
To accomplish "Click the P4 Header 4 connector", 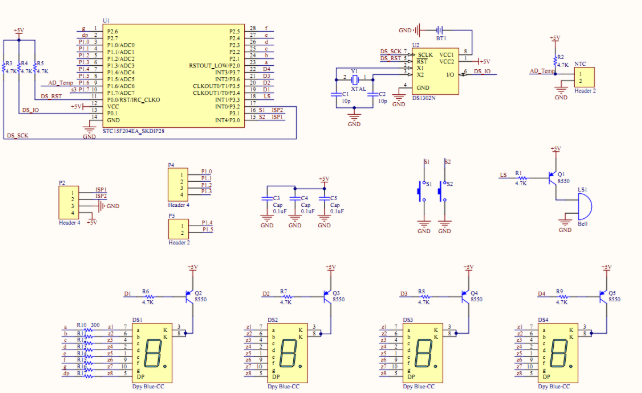I will pos(178,184).
